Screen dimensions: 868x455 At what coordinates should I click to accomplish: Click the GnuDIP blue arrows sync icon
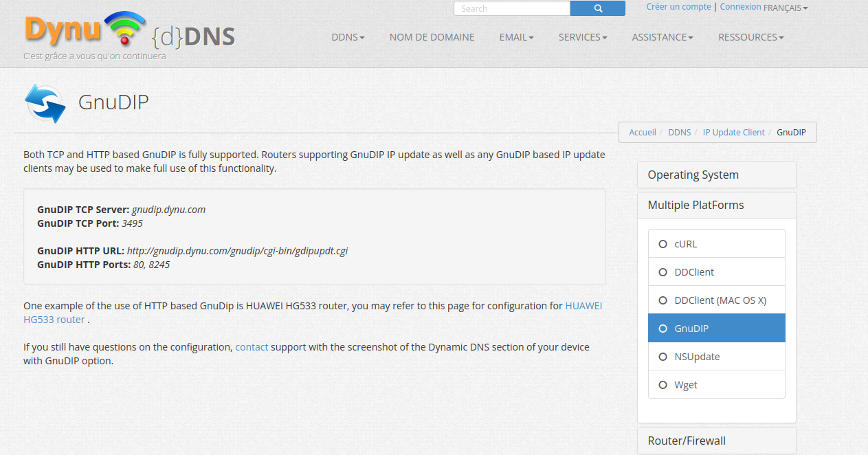point(45,104)
